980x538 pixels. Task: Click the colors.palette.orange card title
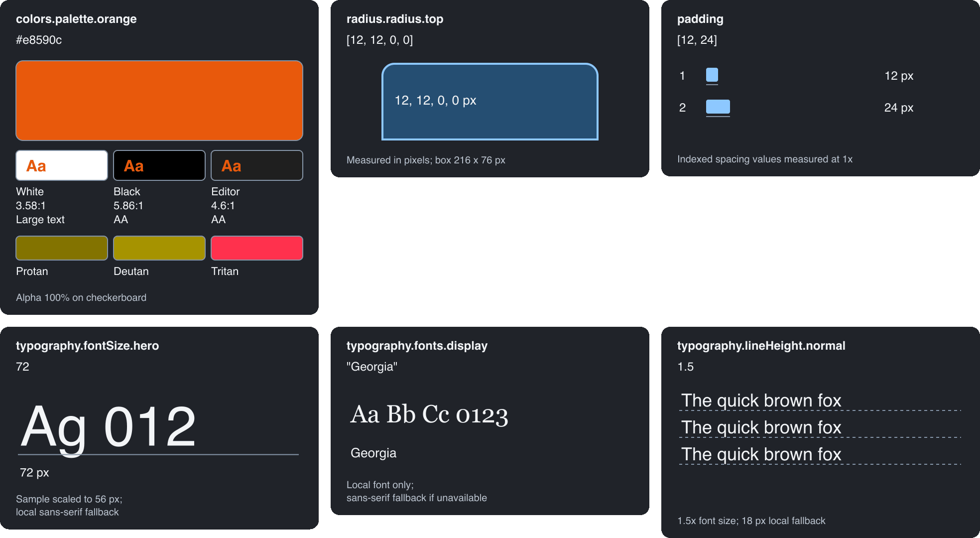pos(76,19)
